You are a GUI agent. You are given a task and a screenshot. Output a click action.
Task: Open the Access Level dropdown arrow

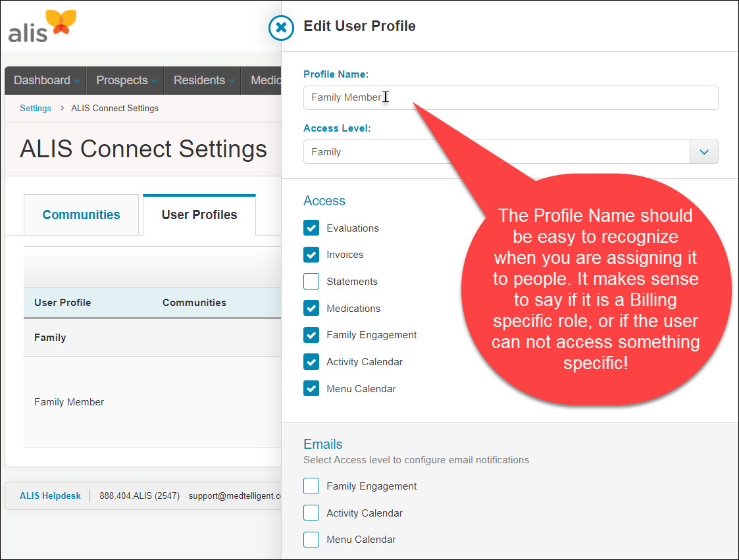[x=704, y=152]
